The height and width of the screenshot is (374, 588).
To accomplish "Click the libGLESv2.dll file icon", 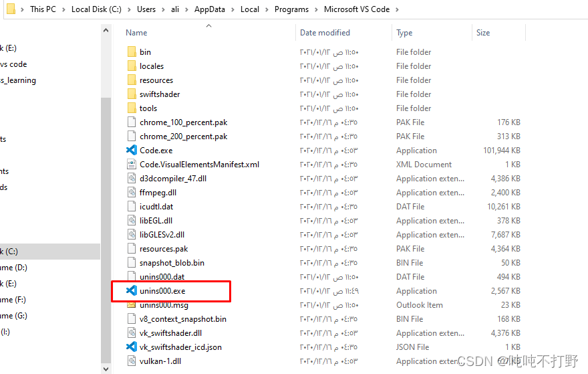I will [x=132, y=235].
